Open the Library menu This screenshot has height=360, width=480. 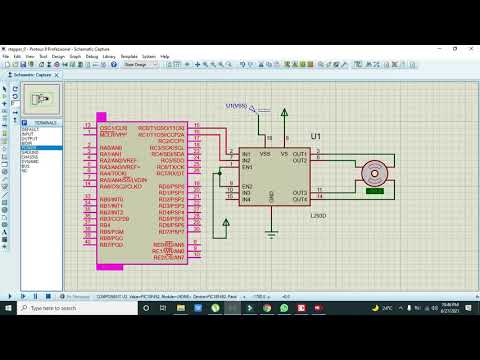click(x=109, y=56)
